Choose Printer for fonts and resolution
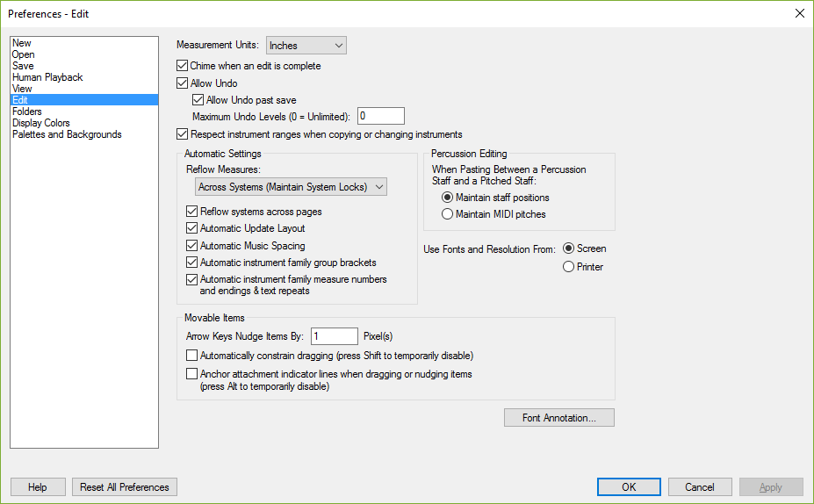Image resolution: width=814 pixels, height=504 pixels. click(x=568, y=267)
